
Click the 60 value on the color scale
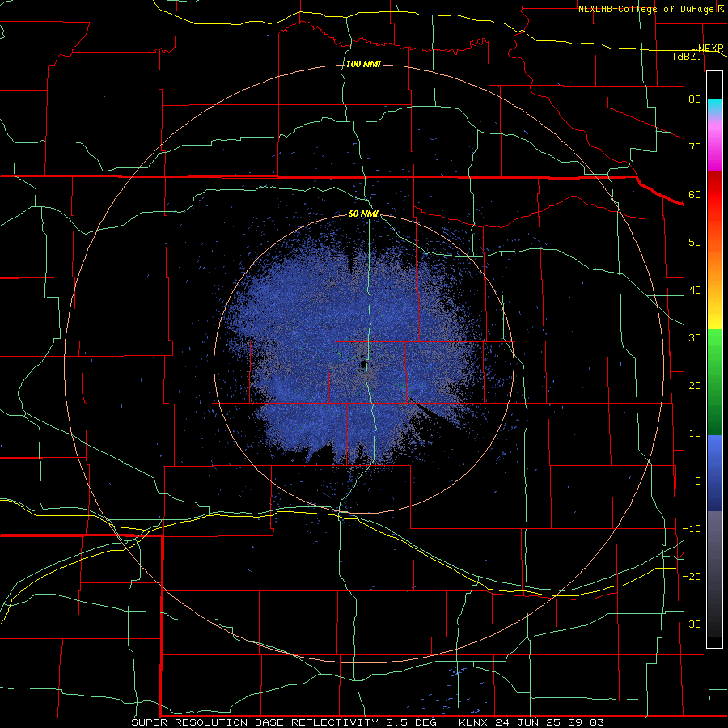695,194
